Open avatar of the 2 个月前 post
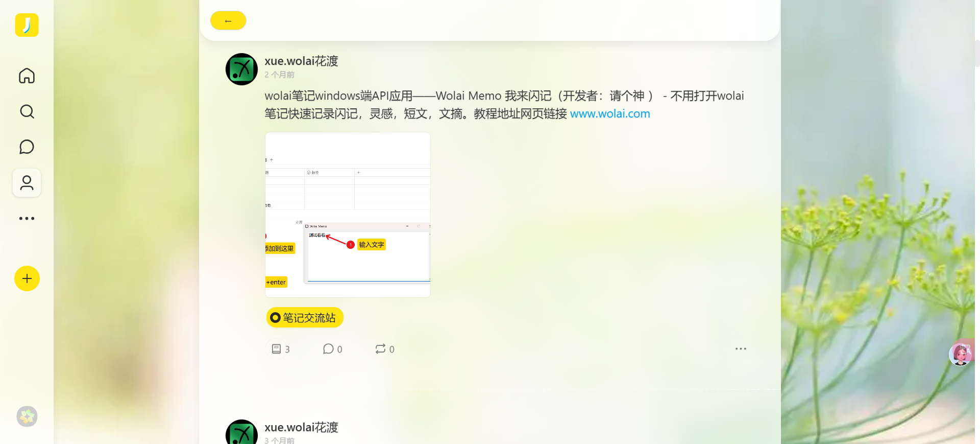This screenshot has width=980, height=444. click(241, 69)
